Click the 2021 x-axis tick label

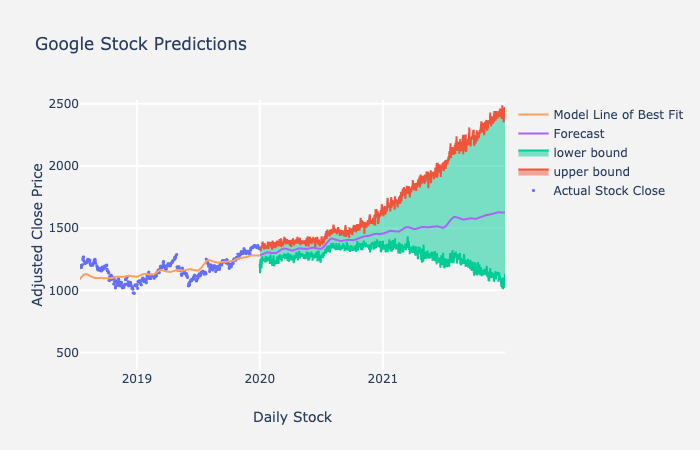pyautogui.click(x=382, y=379)
